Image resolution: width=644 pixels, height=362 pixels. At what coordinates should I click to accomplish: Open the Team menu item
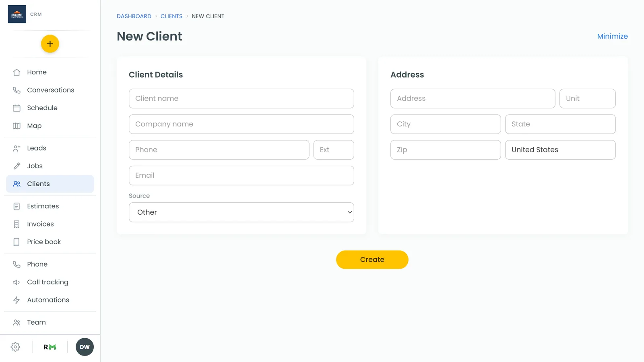[x=50, y=322]
